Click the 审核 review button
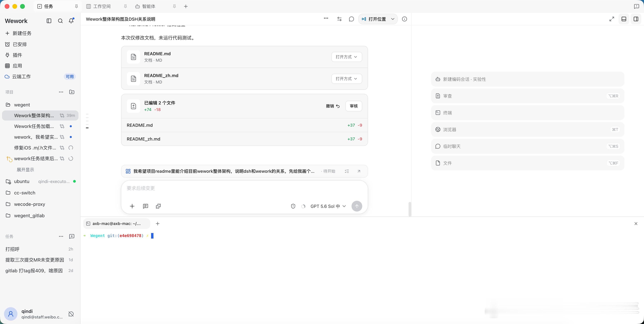This screenshot has height=324, width=644. click(354, 106)
